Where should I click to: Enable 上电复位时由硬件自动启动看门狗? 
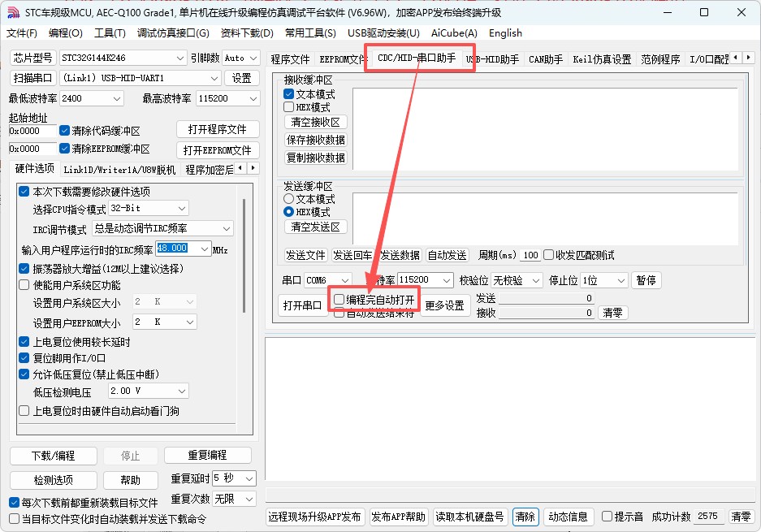tap(24, 411)
